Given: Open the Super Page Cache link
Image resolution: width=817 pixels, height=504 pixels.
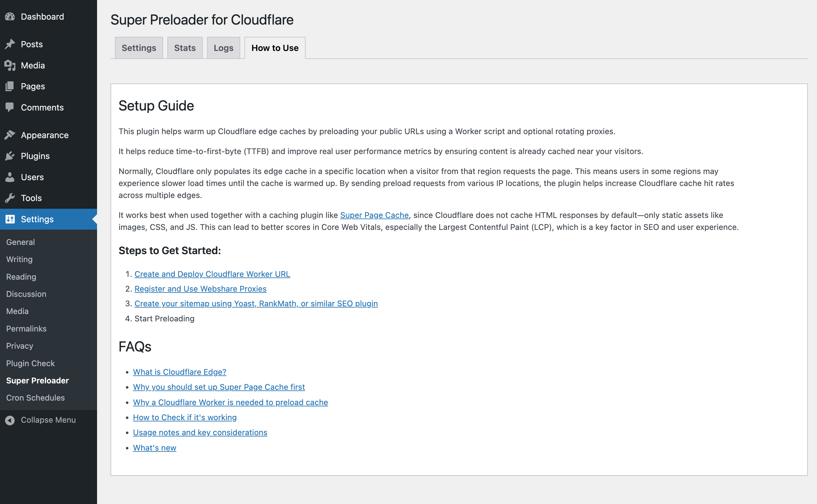Looking at the screenshot, I should click(x=374, y=215).
